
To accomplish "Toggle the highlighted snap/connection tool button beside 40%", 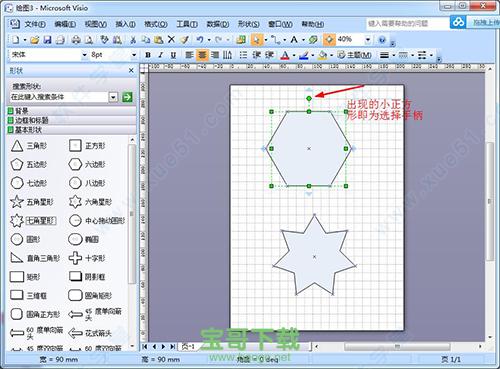I will click(x=329, y=40).
